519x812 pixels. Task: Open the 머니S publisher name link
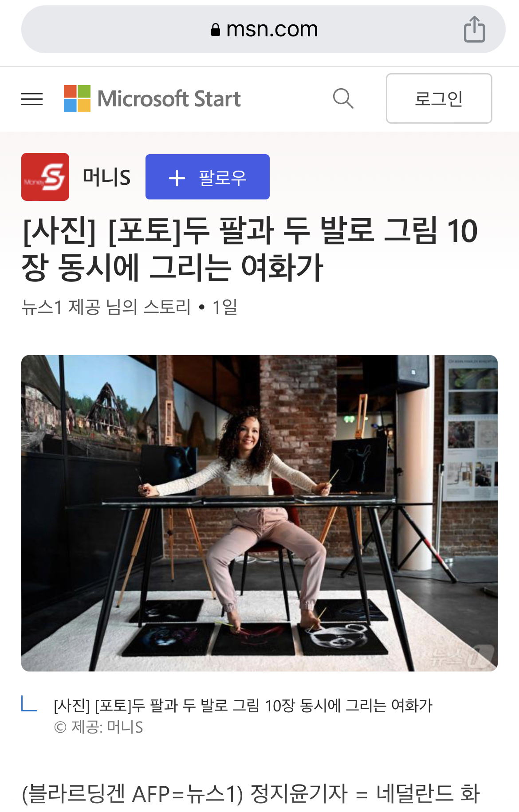click(106, 177)
